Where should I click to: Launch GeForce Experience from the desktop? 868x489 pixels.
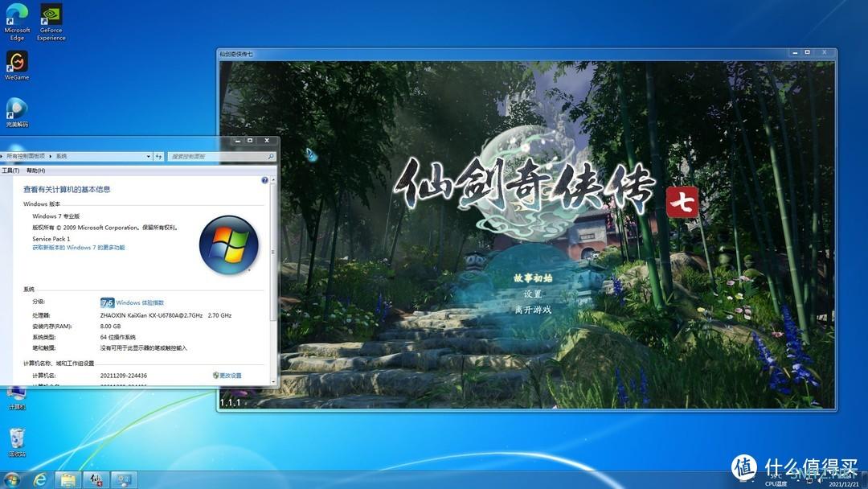point(51,22)
